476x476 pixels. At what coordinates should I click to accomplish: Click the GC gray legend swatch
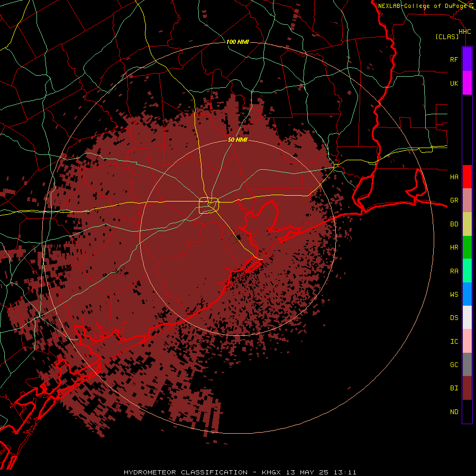(x=467, y=364)
